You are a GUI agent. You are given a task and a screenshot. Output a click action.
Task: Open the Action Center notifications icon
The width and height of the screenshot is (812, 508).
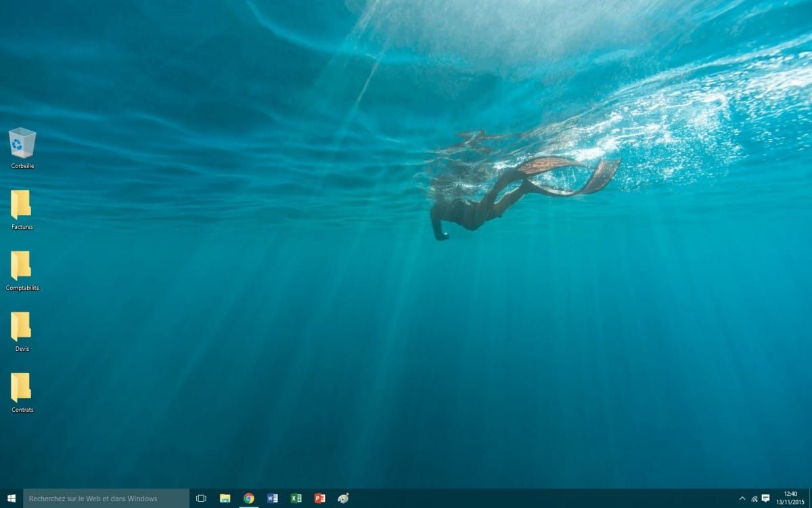766,499
